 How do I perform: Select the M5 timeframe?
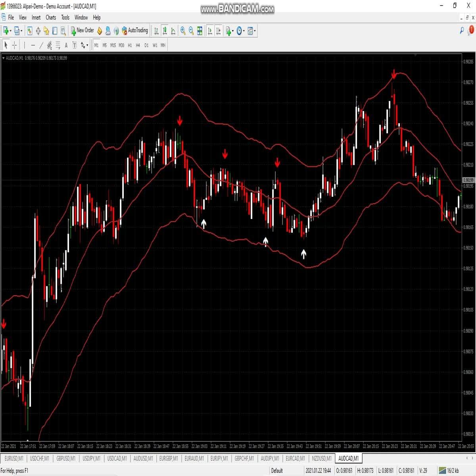coord(104,45)
